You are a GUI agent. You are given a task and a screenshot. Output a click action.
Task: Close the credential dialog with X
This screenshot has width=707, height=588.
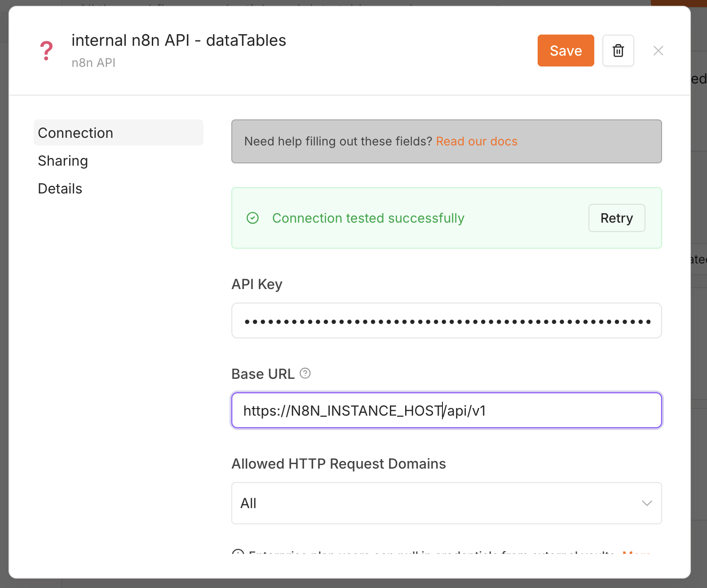[x=658, y=51]
